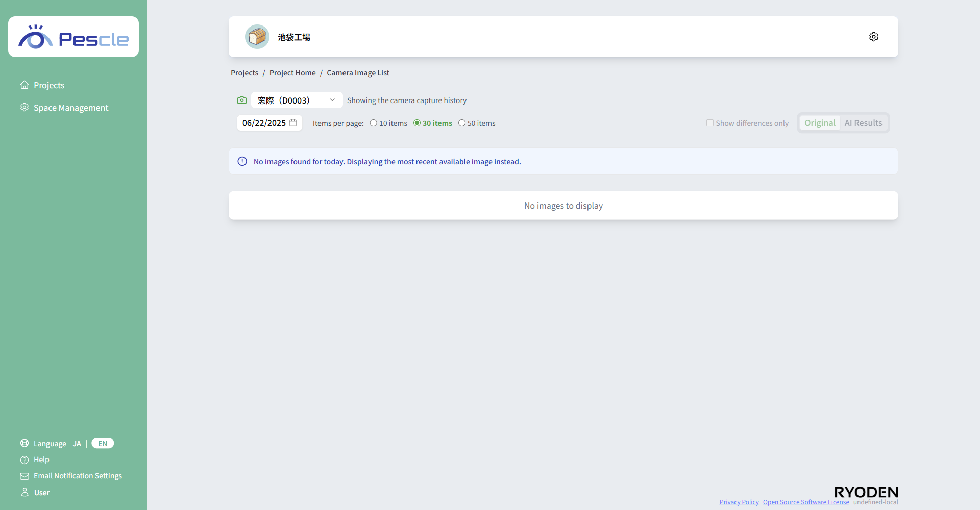The image size is (980, 510).
Task: Switch language to JA
Action: click(x=77, y=444)
